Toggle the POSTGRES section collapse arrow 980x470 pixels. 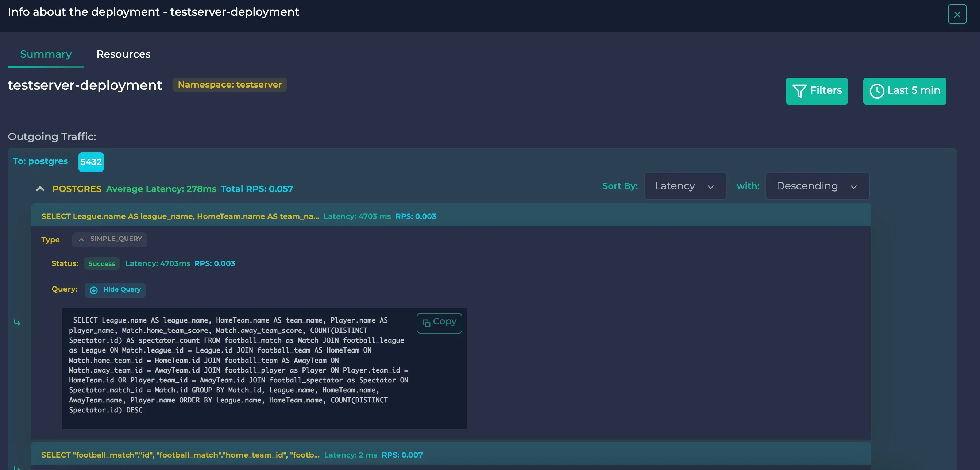click(40, 188)
